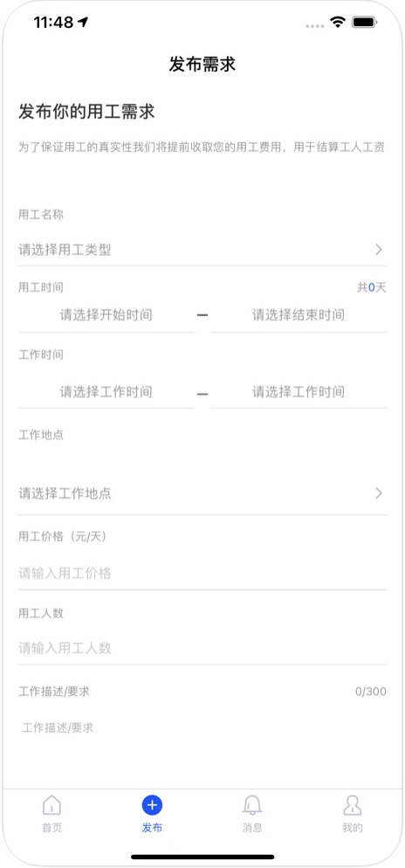This screenshot has width=405, height=868.
Task: Tap the Wi-Fi status icon
Action: [x=337, y=22]
